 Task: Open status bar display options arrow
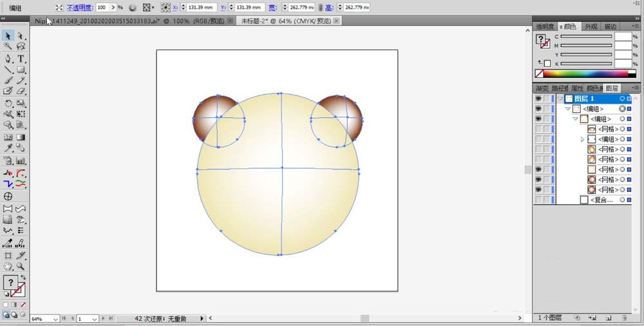(x=202, y=318)
